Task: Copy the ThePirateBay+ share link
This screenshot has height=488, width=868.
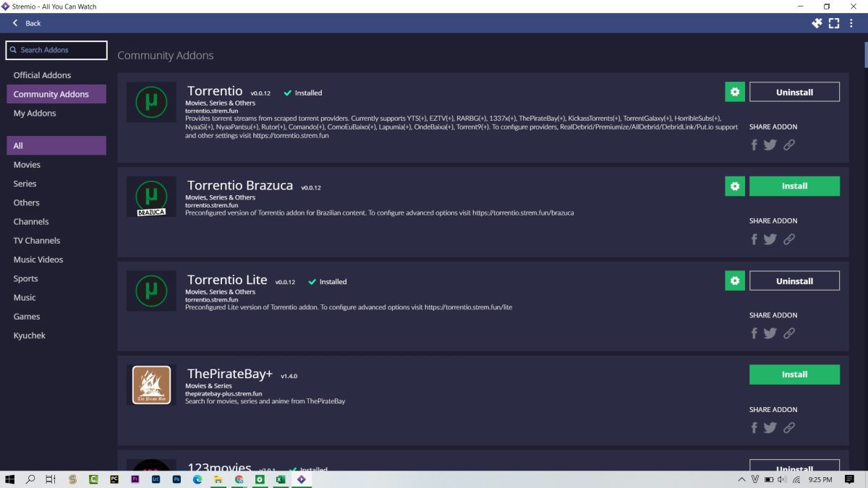Action: (789, 427)
